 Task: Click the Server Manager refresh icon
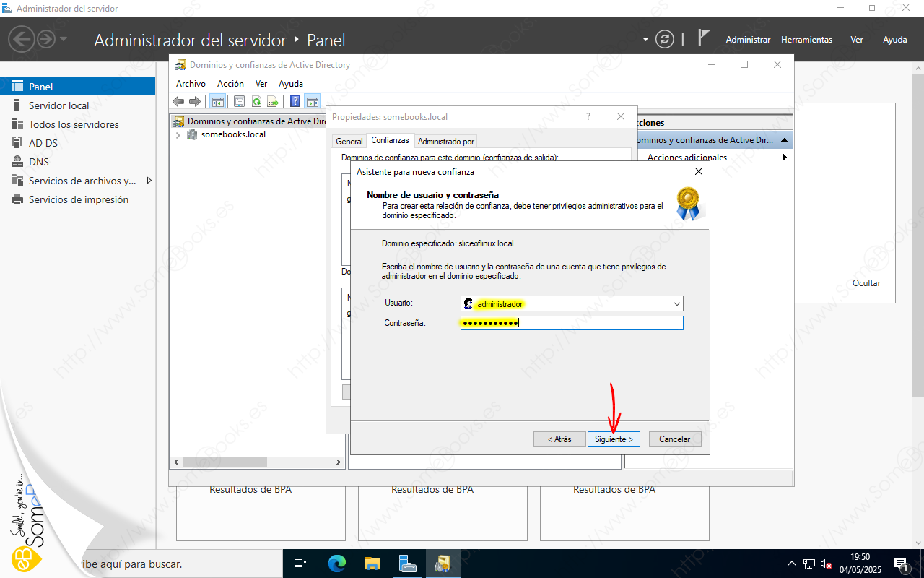pyautogui.click(x=664, y=40)
